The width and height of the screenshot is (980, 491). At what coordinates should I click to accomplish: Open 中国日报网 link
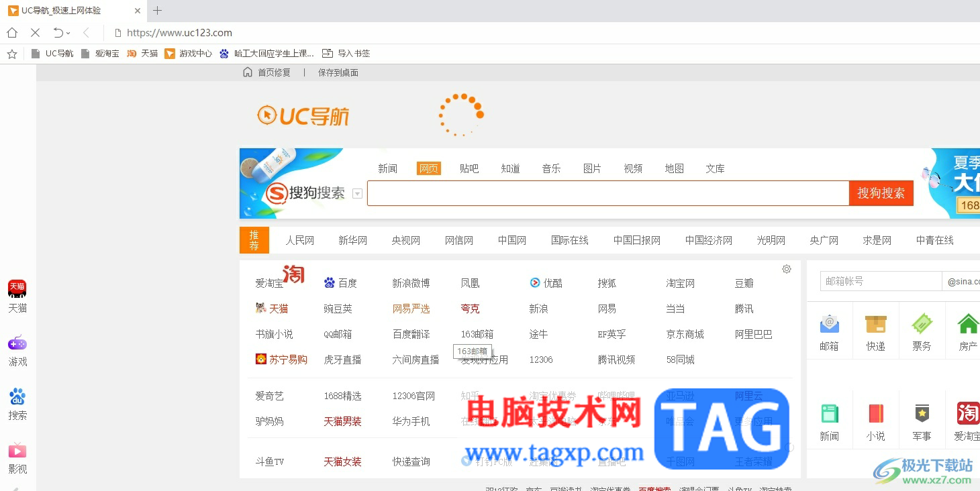pyautogui.click(x=637, y=240)
